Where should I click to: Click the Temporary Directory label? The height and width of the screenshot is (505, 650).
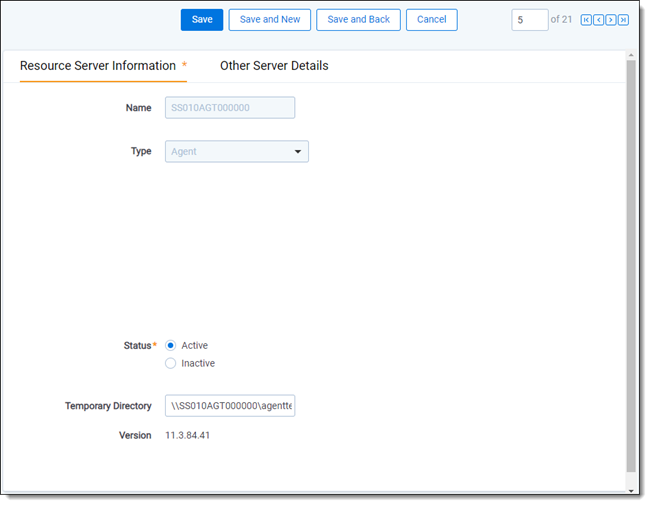tap(108, 406)
